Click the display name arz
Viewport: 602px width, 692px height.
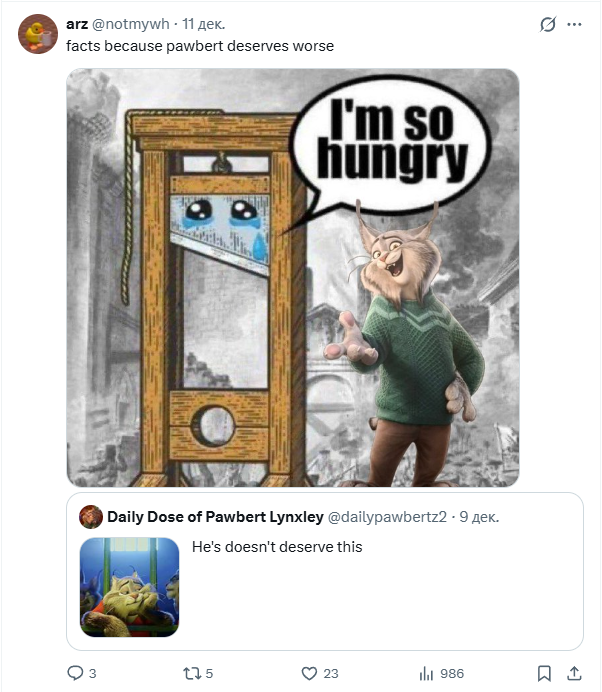pos(77,25)
